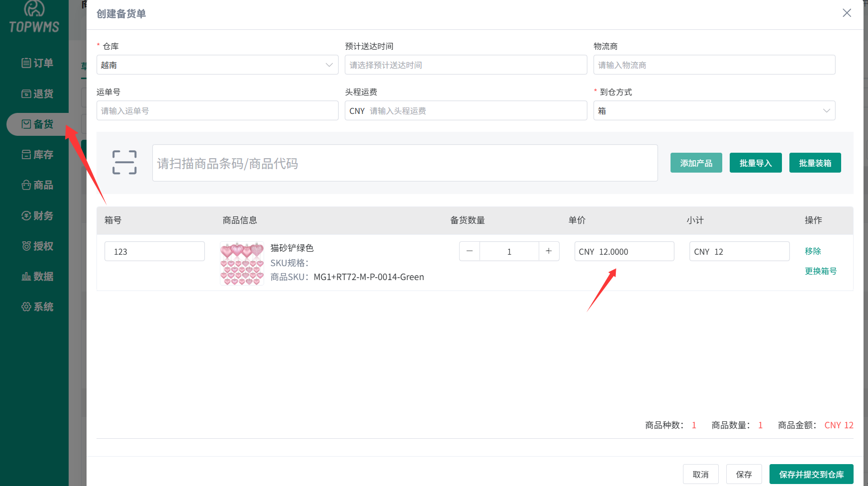
Task: Open 财务 finance in sidebar
Action: 37,216
